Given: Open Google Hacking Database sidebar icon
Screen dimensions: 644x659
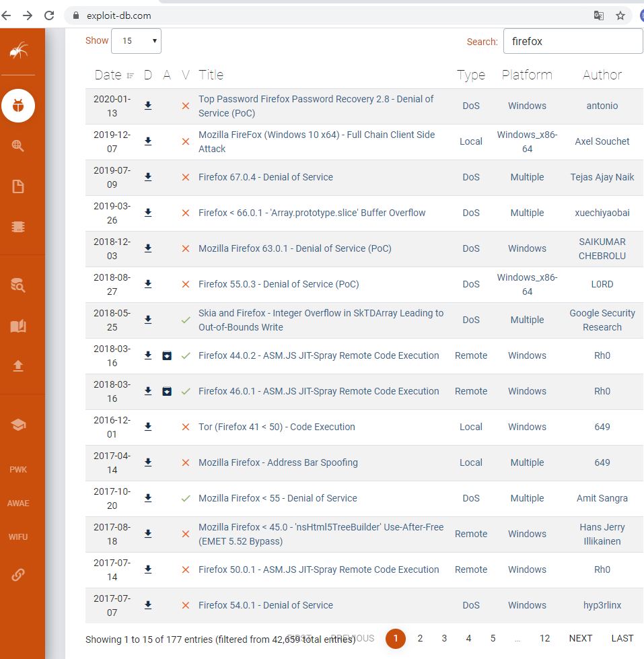Looking at the screenshot, I should pyautogui.click(x=18, y=146).
